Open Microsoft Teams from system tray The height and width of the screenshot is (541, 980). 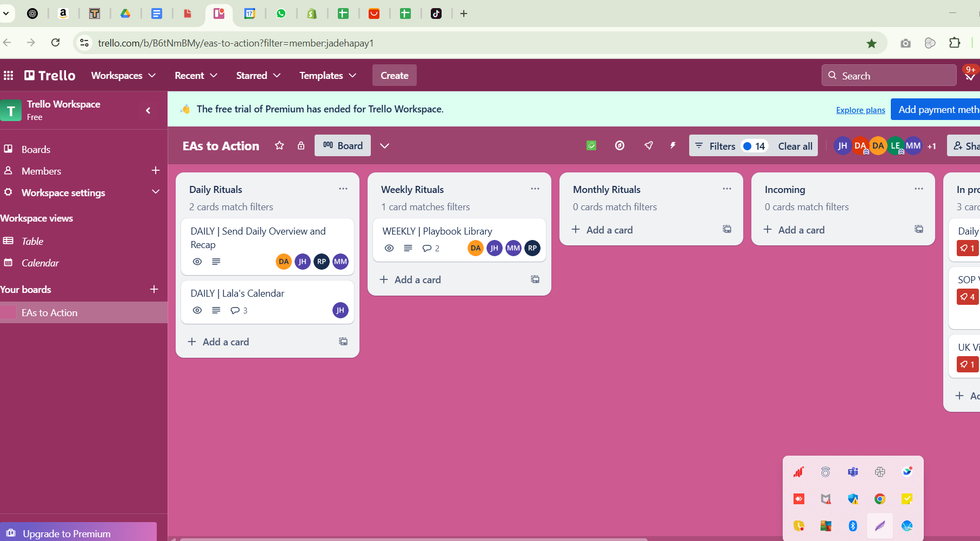[x=853, y=472]
